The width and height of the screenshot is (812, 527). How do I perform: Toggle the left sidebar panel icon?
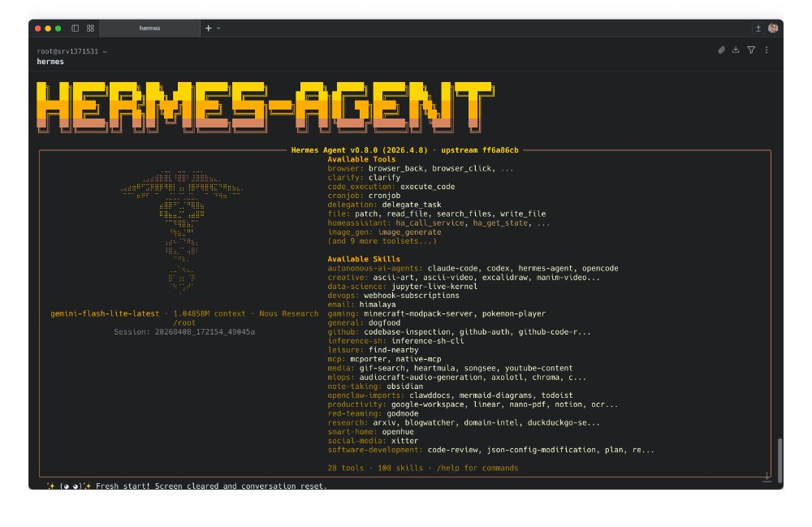pyautogui.click(x=75, y=28)
